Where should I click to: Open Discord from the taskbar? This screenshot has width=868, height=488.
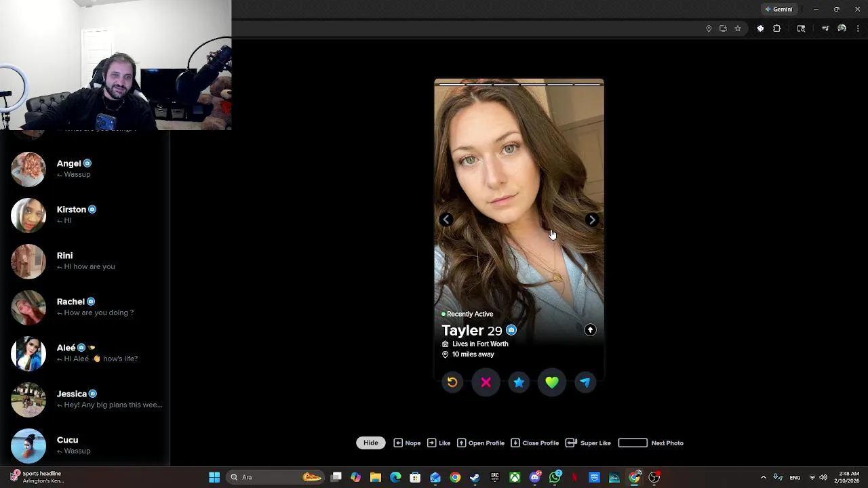[535, 477]
